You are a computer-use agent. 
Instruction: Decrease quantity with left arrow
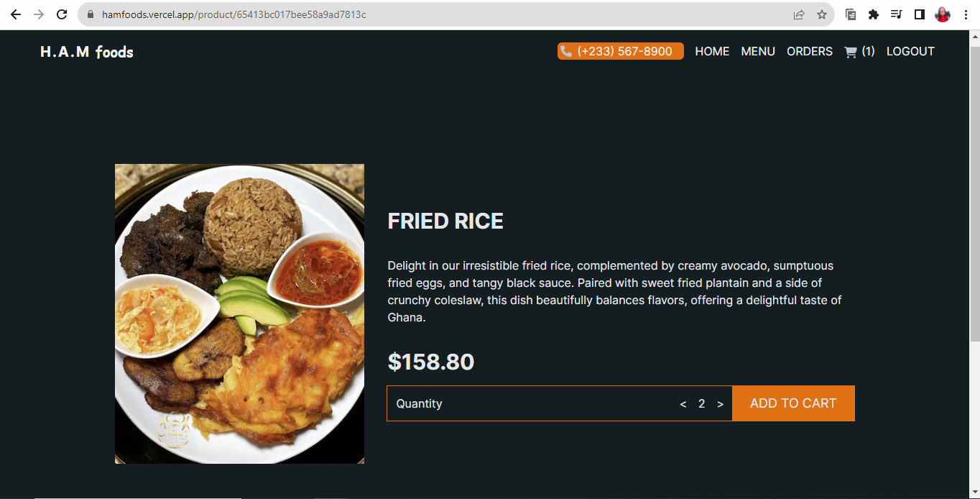[683, 404]
